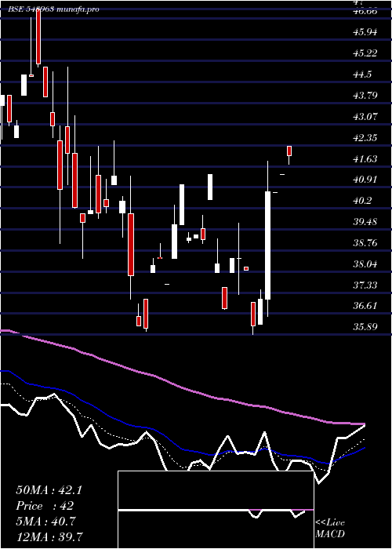
Task: Click the 38.04 price label
Action: (x=365, y=264)
